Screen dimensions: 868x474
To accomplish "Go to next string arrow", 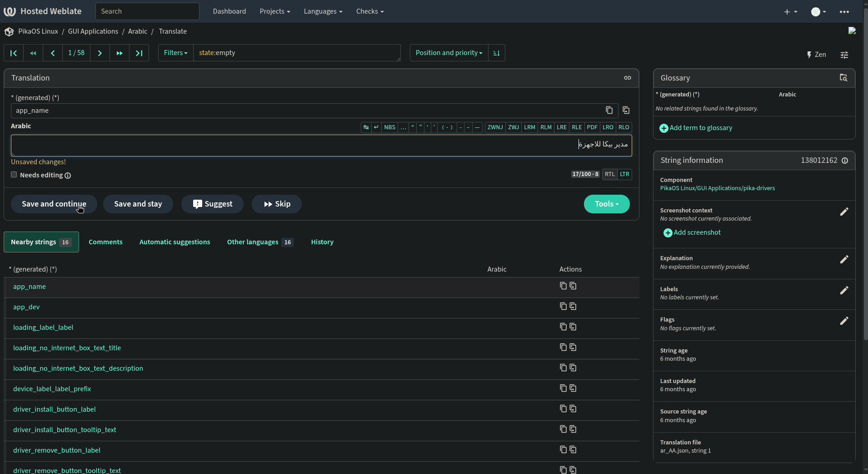I will (x=100, y=53).
